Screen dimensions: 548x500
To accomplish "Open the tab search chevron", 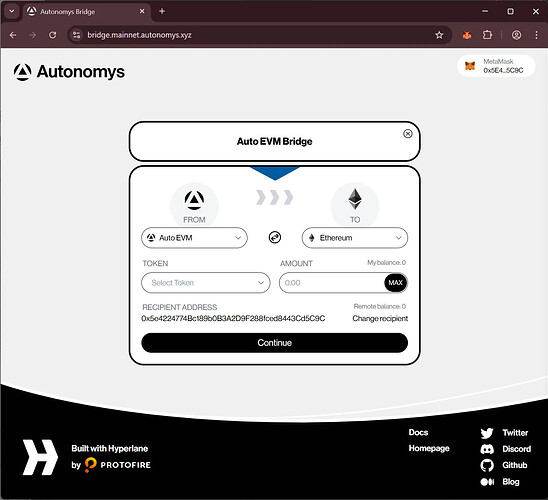I will [x=12, y=11].
